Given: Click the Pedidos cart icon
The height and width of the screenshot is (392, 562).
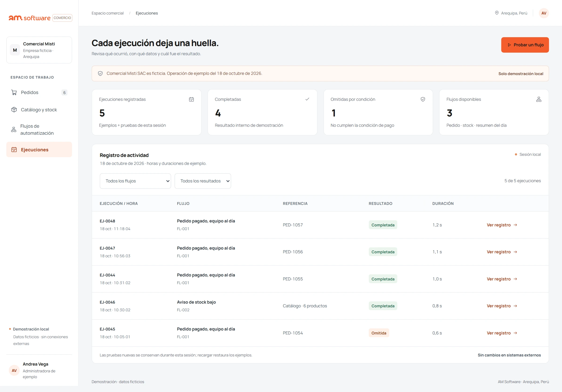Looking at the screenshot, I should pyautogui.click(x=14, y=92).
